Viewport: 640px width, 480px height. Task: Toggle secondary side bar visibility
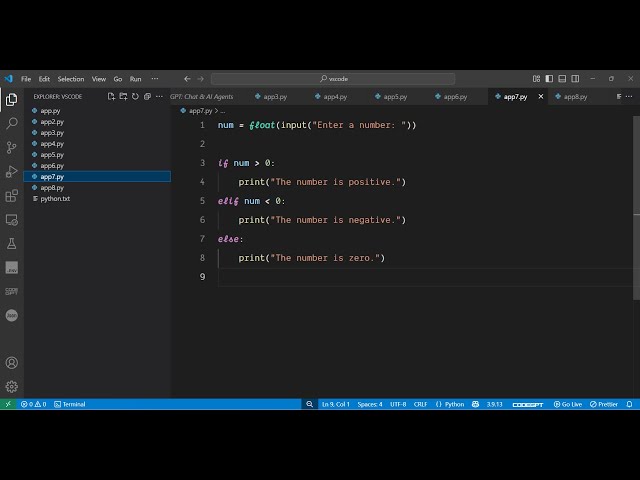575,79
